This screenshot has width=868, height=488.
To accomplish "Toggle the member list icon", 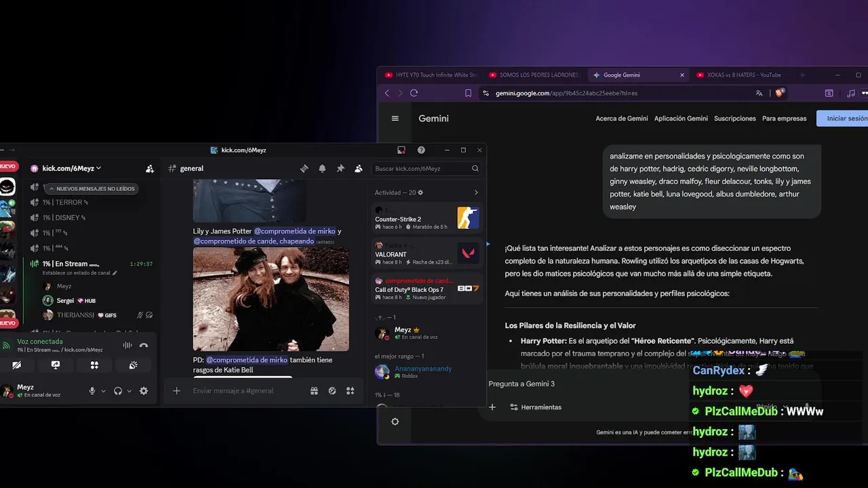I will (x=358, y=168).
